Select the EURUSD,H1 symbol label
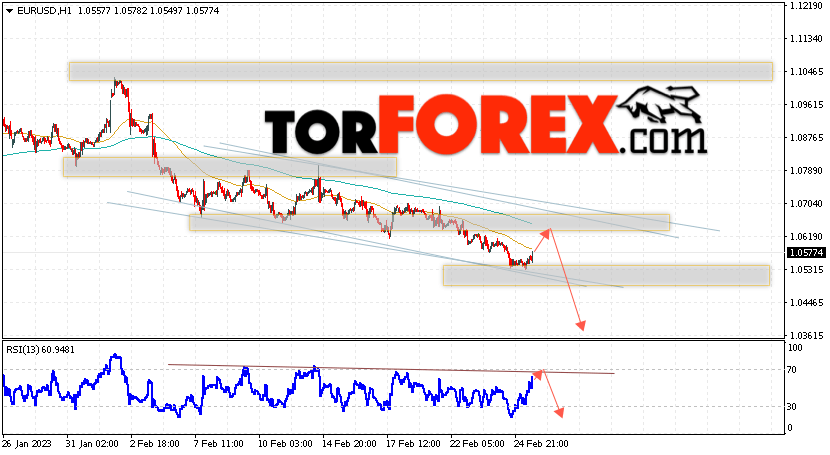 pos(44,11)
